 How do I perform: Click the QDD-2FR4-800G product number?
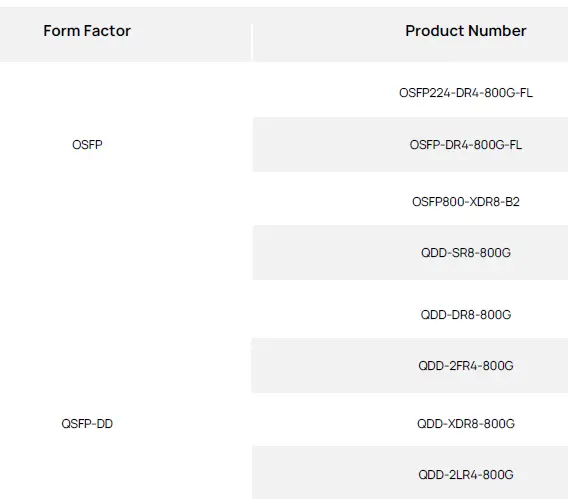point(466,366)
